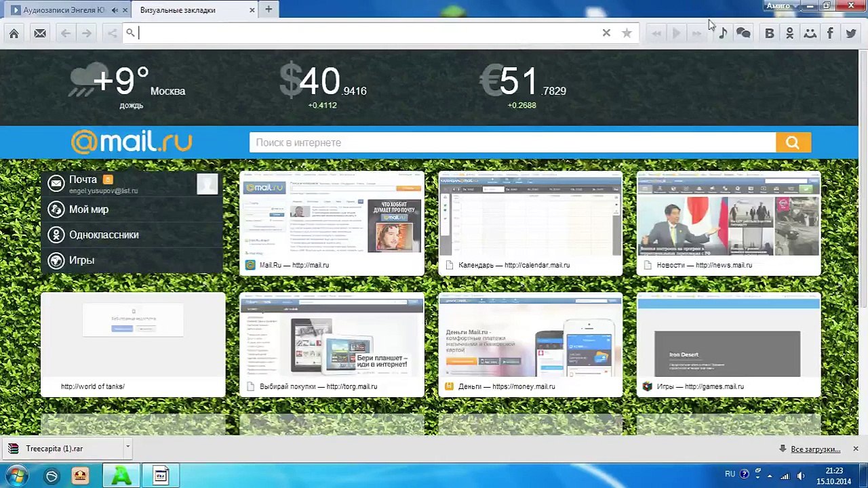The image size is (868, 488).
Task: Open the Mail.Ru bookmark thumbnail
Action: 332,224
